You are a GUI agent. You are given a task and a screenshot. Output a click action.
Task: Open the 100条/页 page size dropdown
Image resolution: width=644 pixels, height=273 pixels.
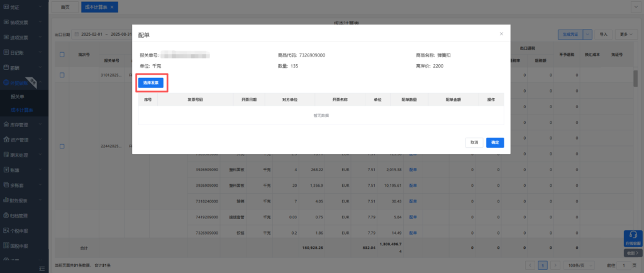[x=575, y=265]
